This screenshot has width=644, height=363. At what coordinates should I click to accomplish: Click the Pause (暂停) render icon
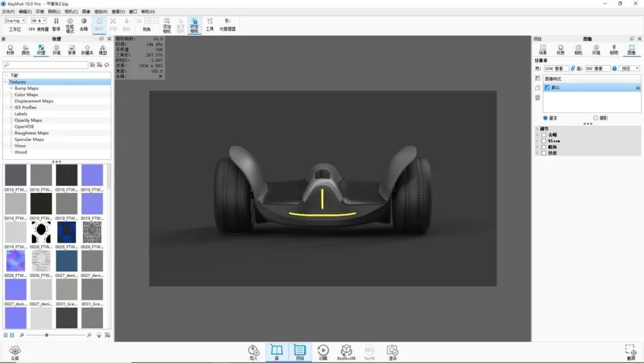click(56, 24)
